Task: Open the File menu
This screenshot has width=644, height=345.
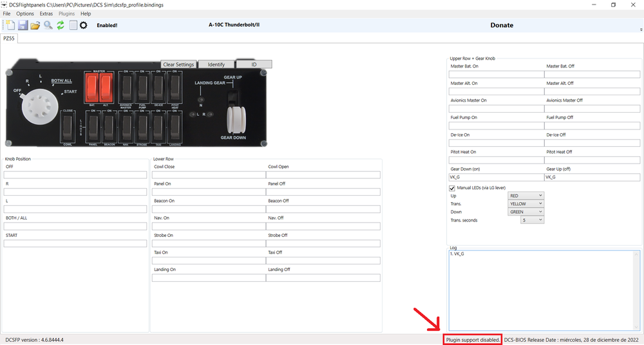Action: point(6,14)
